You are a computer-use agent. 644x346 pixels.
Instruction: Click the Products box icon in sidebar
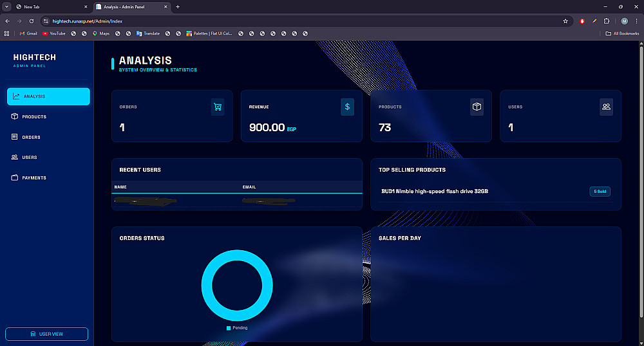14,116
